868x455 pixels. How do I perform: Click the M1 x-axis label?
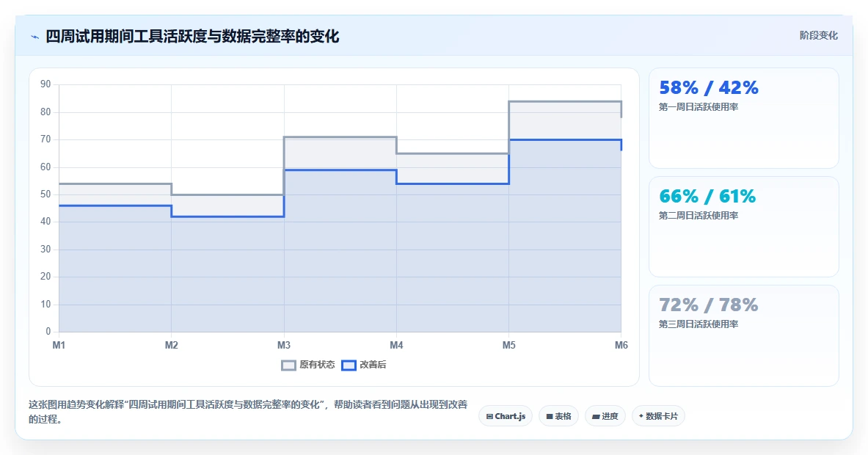click(59, 346)
